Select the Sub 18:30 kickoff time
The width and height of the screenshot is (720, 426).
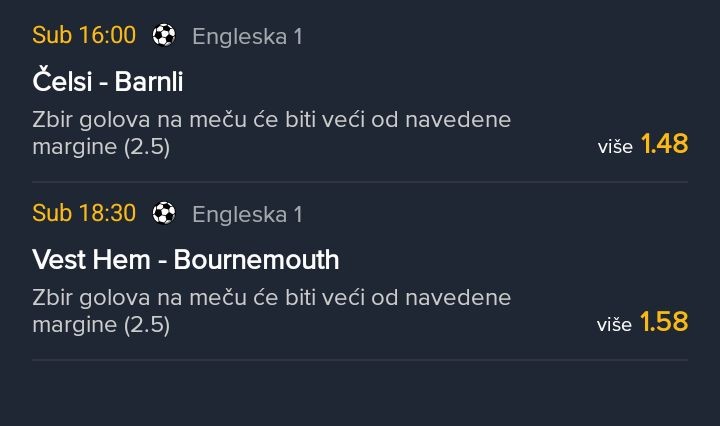point(84,214)
